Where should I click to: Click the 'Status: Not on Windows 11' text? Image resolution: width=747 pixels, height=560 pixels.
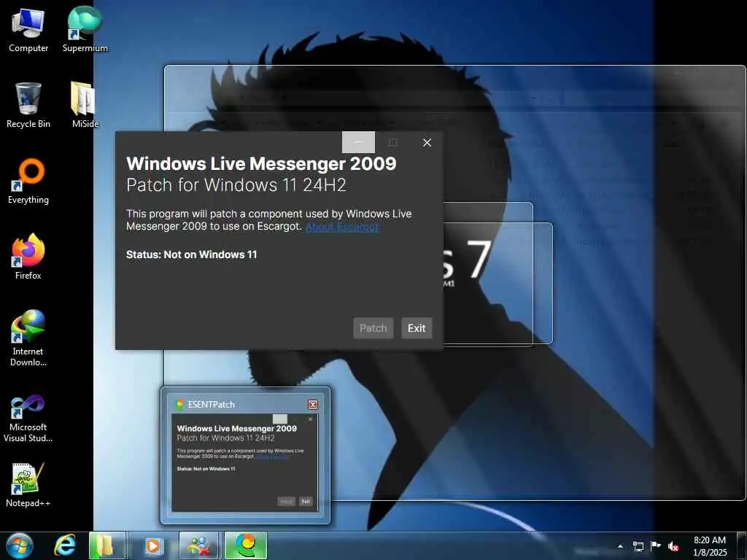coord(192,254)
